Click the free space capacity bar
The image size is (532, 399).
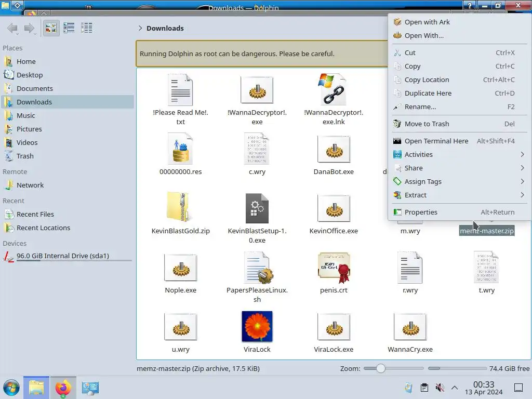coord(457,368)
